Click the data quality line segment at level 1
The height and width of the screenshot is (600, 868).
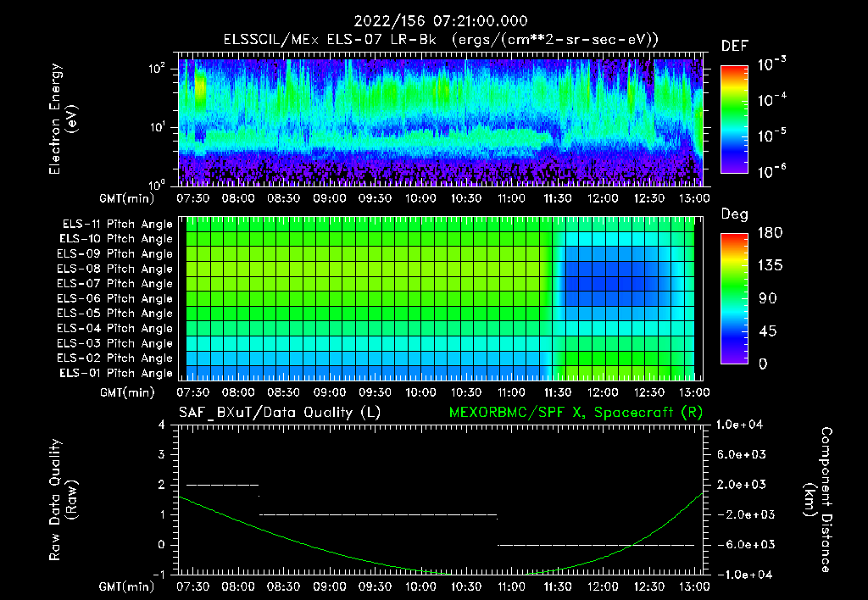[x=378, y=514]
